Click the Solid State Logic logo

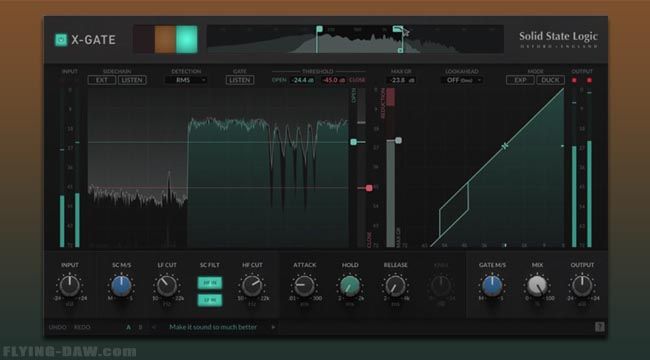[558, 40]
